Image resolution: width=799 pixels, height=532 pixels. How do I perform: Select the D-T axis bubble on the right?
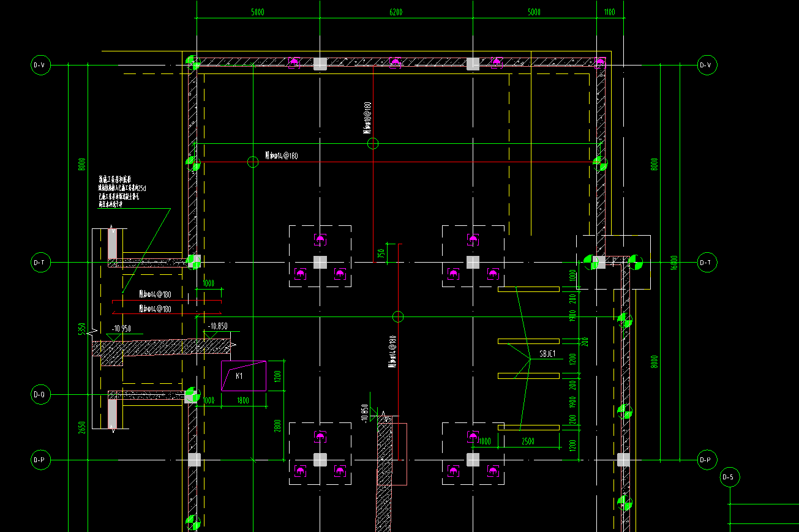(707, 263)
